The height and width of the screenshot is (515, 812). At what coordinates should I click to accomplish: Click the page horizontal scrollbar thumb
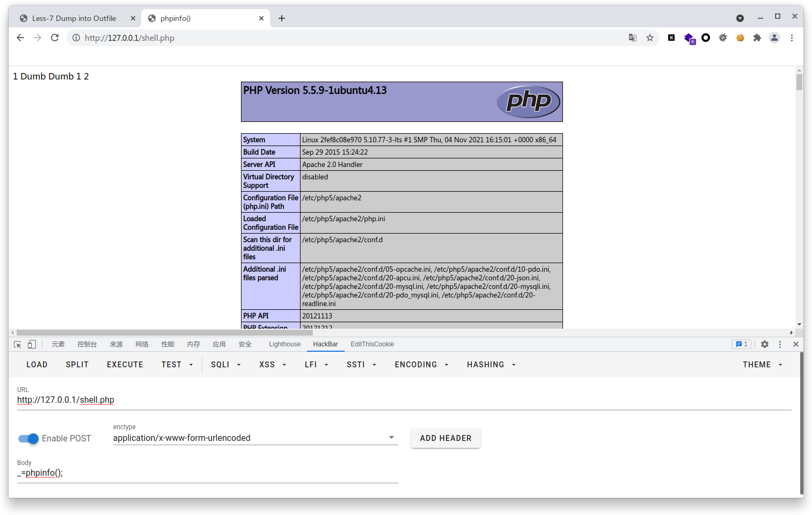pos(164,332)
